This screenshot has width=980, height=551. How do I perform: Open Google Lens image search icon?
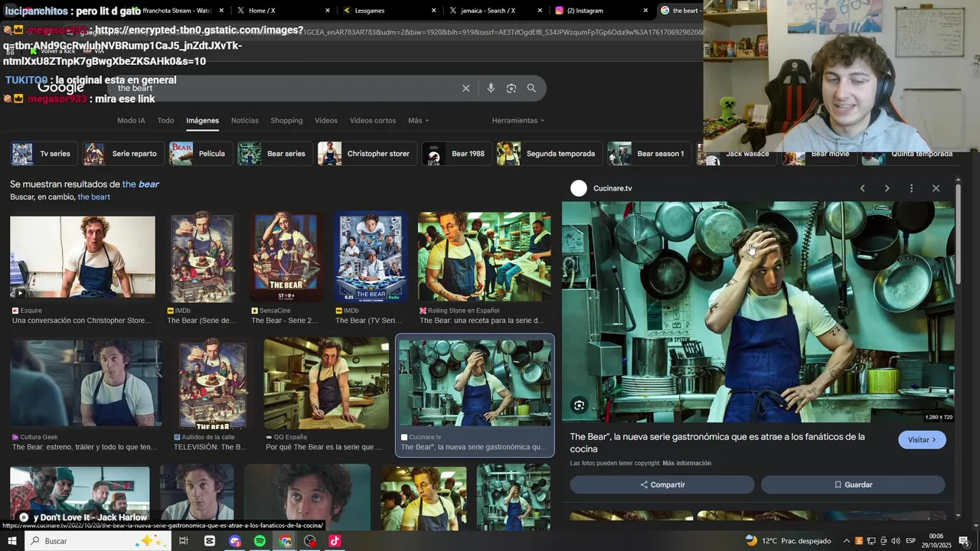[511, 88]
